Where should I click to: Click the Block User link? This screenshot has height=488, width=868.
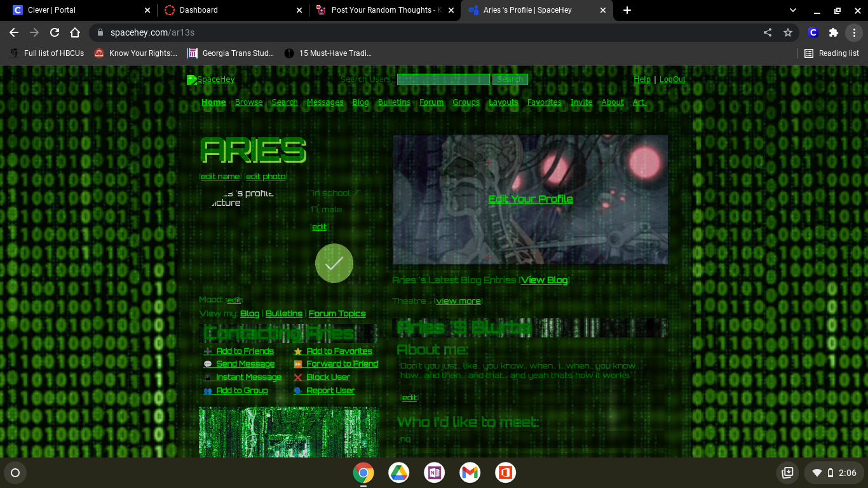pos(329,377)
